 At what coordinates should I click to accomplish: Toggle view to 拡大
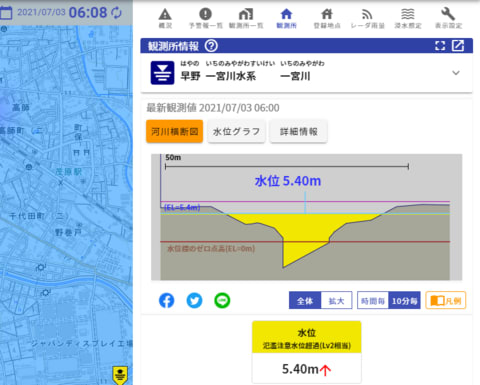pyautogui.click(x=336, y=301)
